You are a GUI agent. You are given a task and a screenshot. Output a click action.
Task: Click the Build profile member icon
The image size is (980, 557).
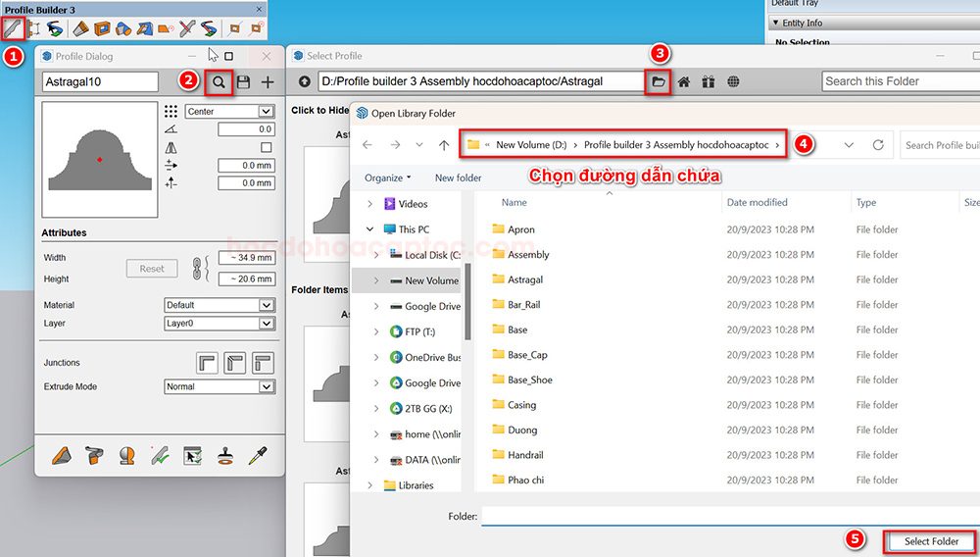click(x=61, y=456)
